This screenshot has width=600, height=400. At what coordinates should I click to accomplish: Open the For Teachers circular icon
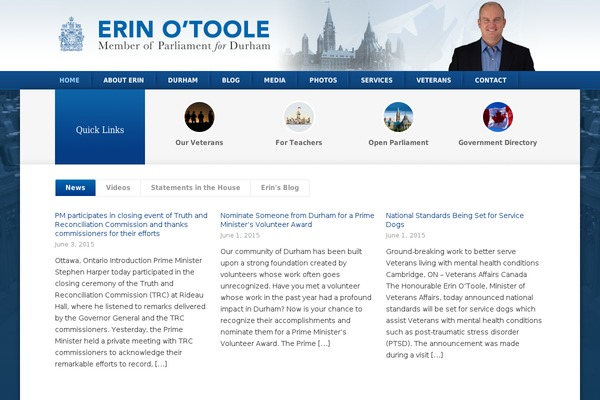pos(299,117)
